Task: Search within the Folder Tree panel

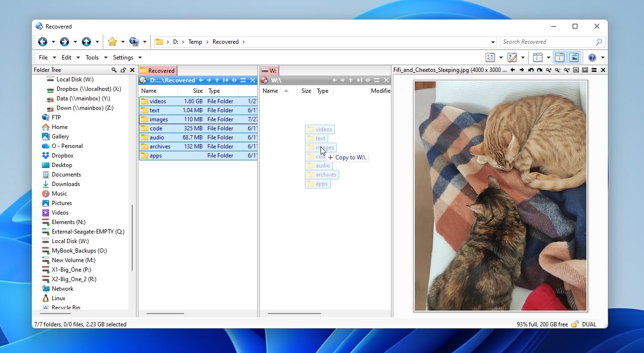Action: (x=114, y=70)
